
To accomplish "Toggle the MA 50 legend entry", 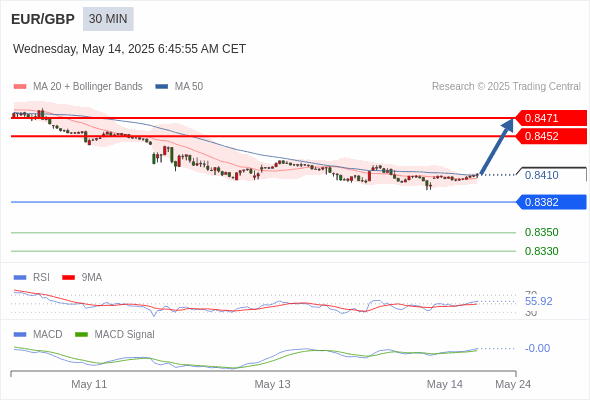I will [179, 87].
